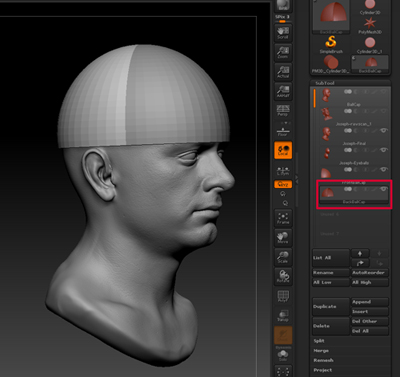400x377 pixels.
Task: Click the orange SubTool list scrollbar
Action: pyautogui.click(x=314, y=99)
